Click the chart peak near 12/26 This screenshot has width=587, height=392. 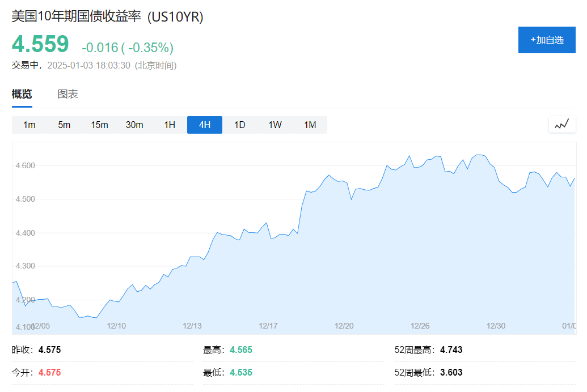(409, 156)
